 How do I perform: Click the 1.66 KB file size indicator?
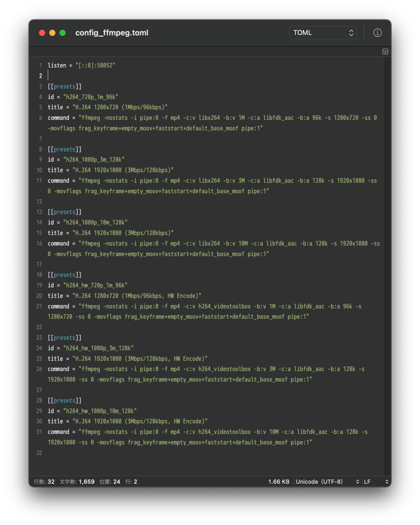[279, 482]
